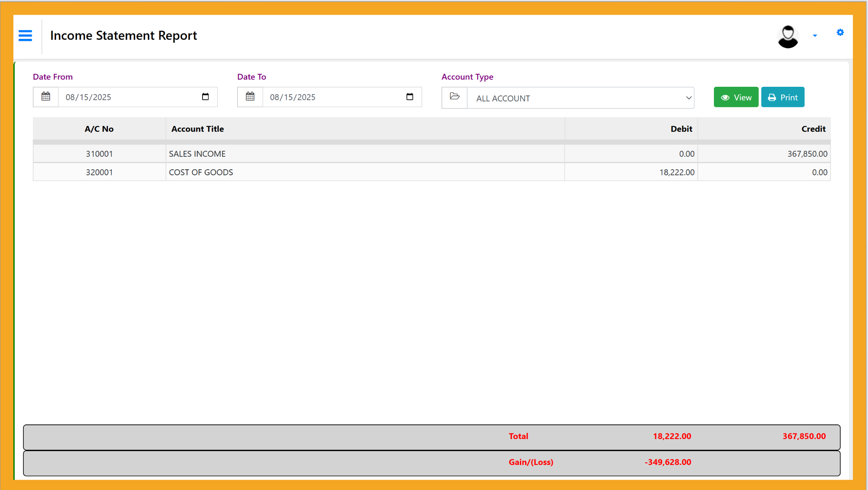This screenshot has height=490, width=868.
Task: Click the user profile avatar icon
Action: pyautogui.click(x=788, y=36)
